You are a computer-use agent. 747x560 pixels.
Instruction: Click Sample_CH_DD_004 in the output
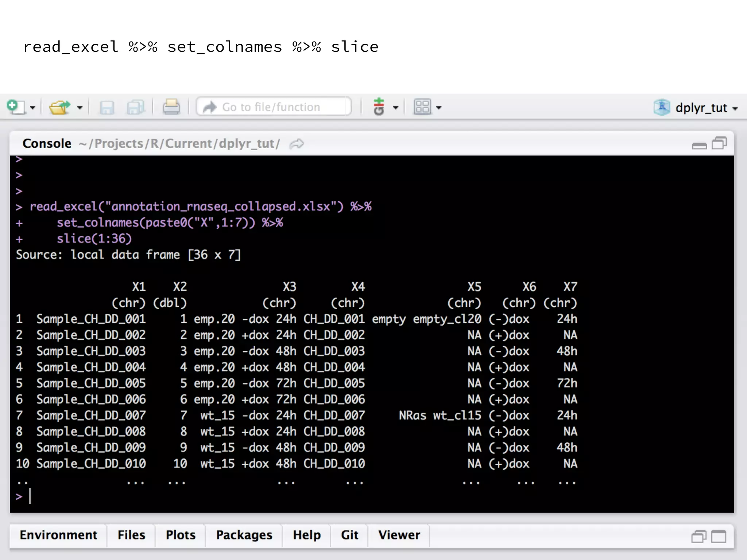click(91, 367)
